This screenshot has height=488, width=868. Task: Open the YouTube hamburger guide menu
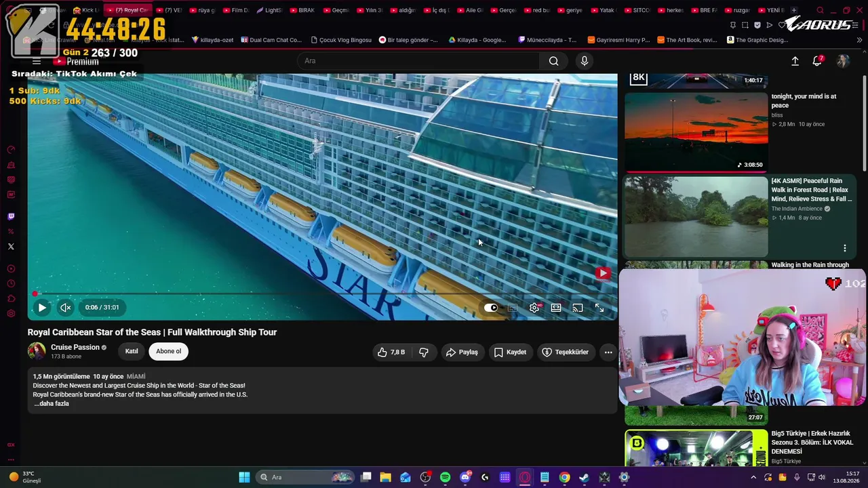click(37, 61)
